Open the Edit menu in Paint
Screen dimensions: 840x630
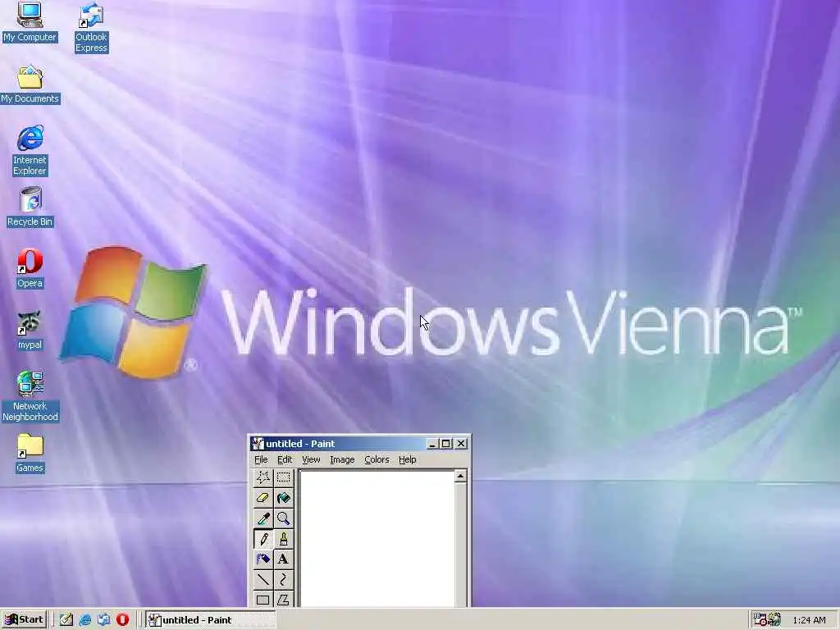click(x=285, y=459)
